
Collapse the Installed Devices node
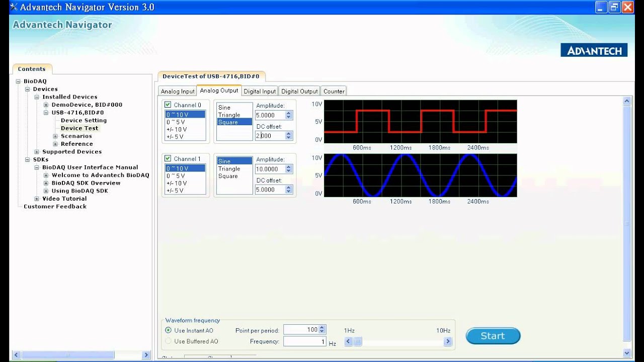37,97
